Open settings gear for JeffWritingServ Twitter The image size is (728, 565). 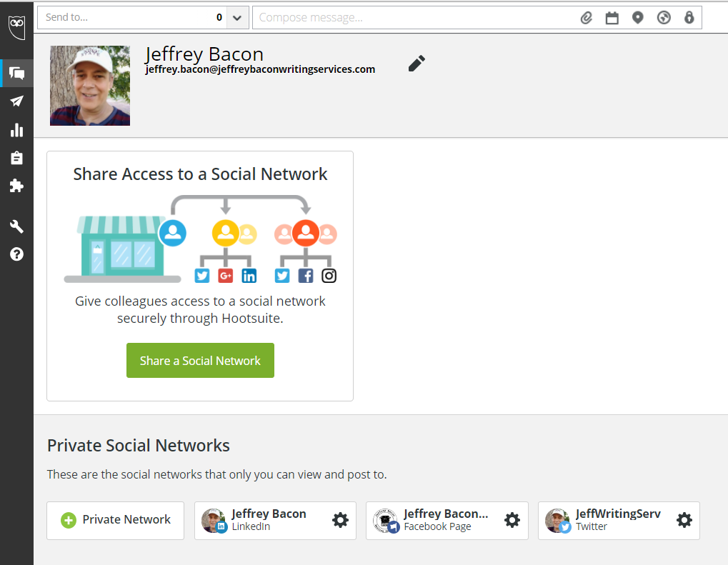coord(684,520)
